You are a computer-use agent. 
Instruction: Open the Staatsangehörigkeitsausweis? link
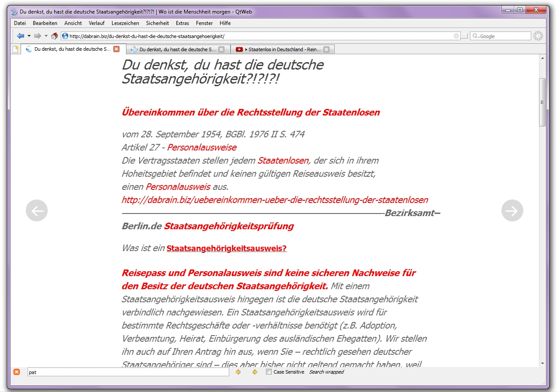(x=226, y=248)
